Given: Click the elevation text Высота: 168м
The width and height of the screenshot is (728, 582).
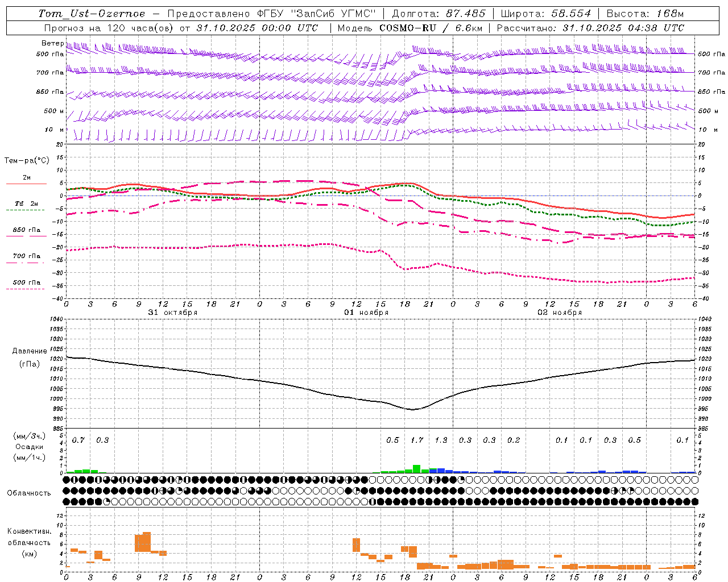Looking at the screenshot, I should pos(645,14).
